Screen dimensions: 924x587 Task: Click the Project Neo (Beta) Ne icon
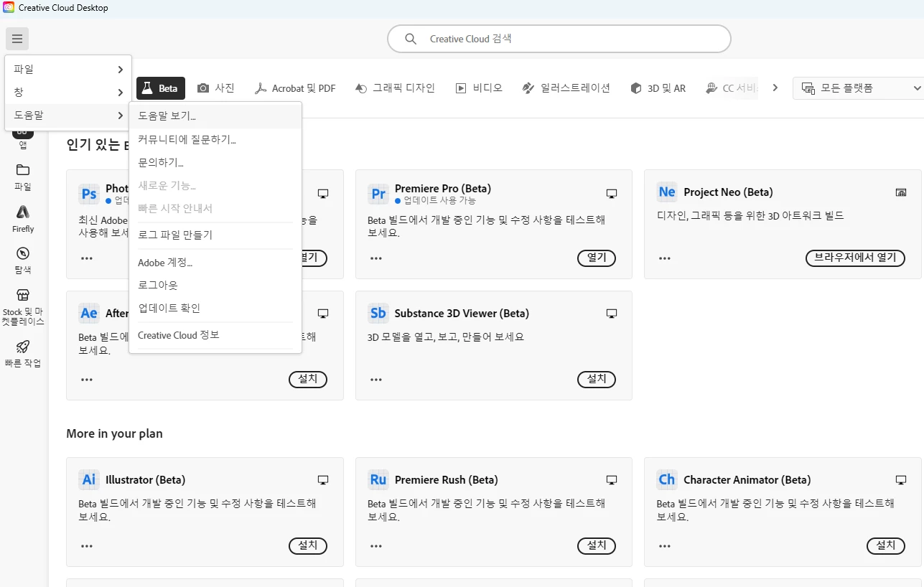pyautogui.click(x=667, y=192)
